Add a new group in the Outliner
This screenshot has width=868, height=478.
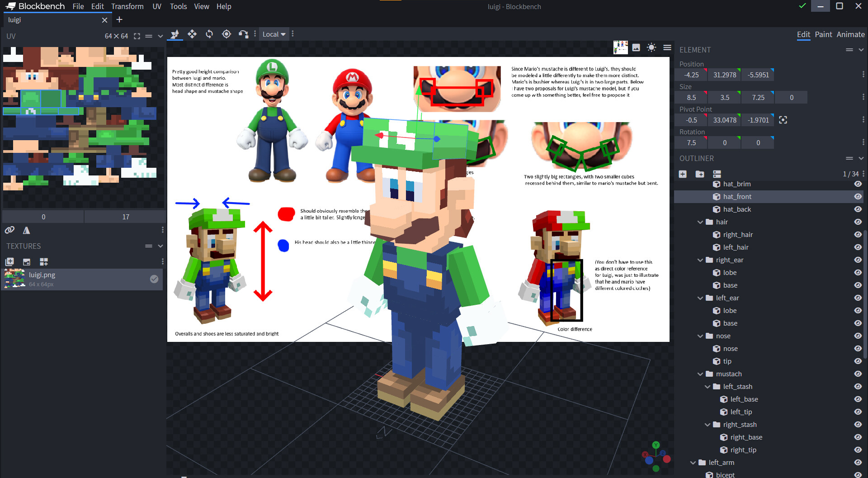click(x=700, y=174)
